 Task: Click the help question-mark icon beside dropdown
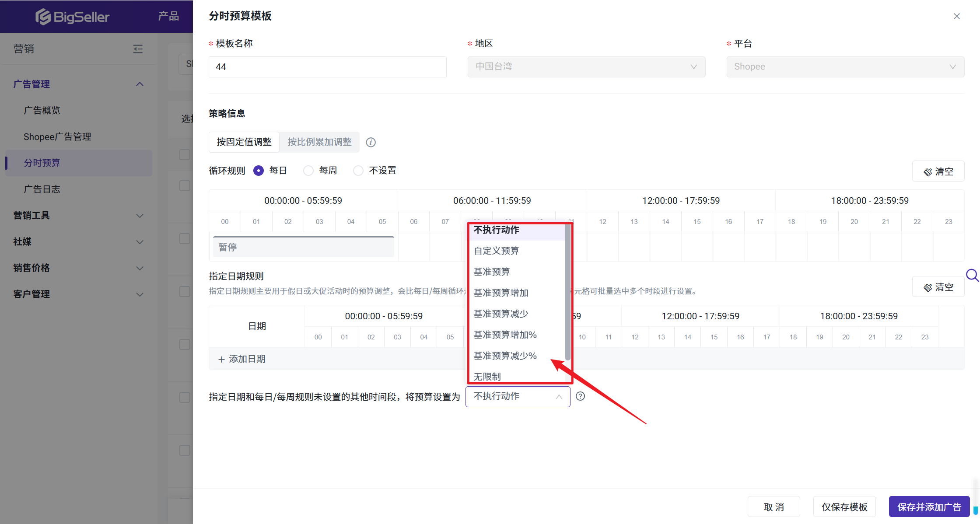580,396
